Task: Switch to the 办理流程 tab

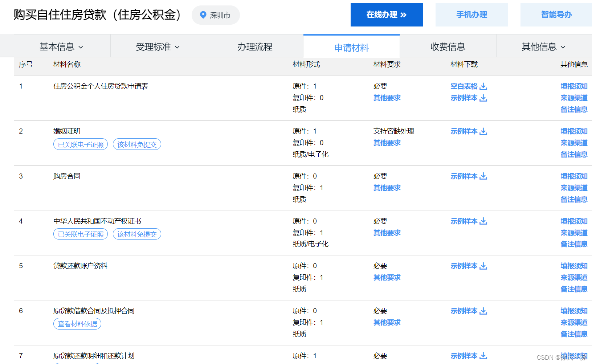Action: (x=255, y=46)
